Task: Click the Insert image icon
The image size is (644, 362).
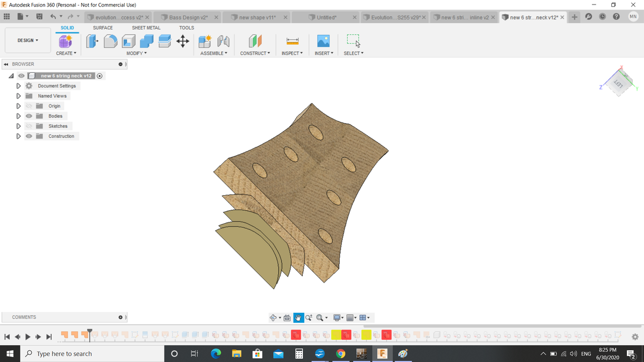Action: click(x=324, y=41)
